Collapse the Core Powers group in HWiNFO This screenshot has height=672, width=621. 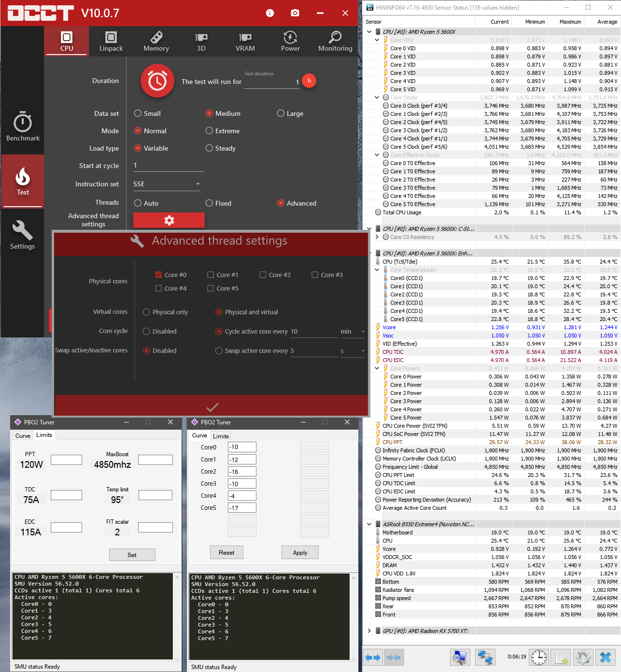pyautogui.click(x=377, y=368)
